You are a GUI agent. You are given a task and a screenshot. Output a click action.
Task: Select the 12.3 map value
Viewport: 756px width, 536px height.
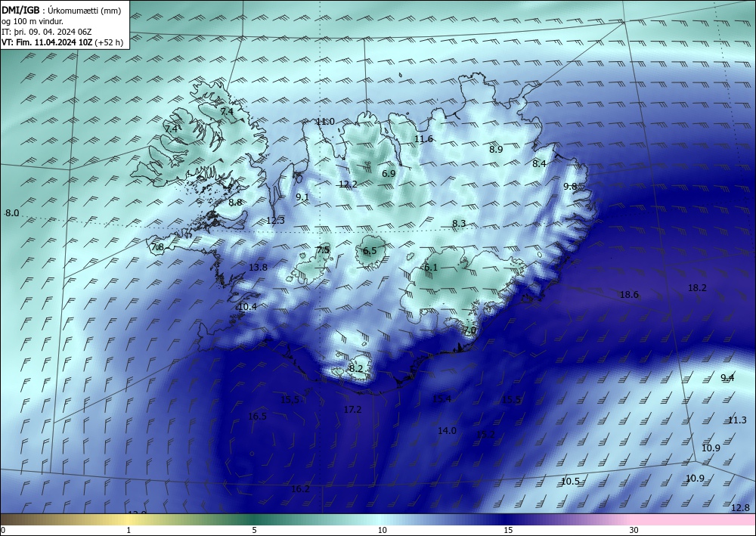click(275, 221)
